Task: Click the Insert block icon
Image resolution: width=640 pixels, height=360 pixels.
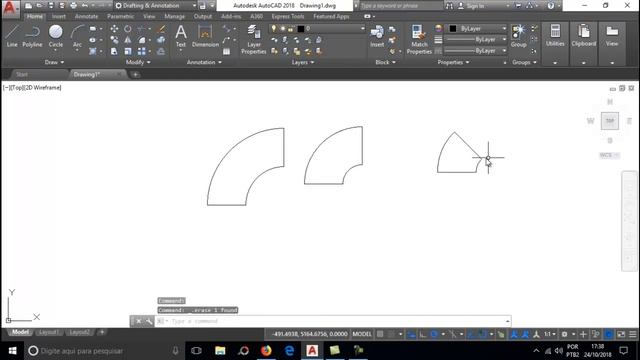Action: [377, 36]
